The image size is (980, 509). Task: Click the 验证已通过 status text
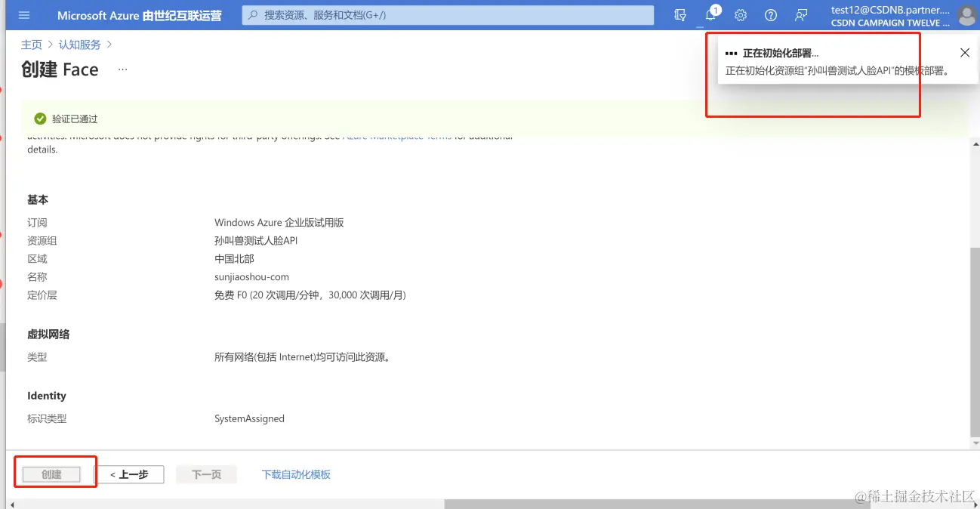[x=75, y=119]
